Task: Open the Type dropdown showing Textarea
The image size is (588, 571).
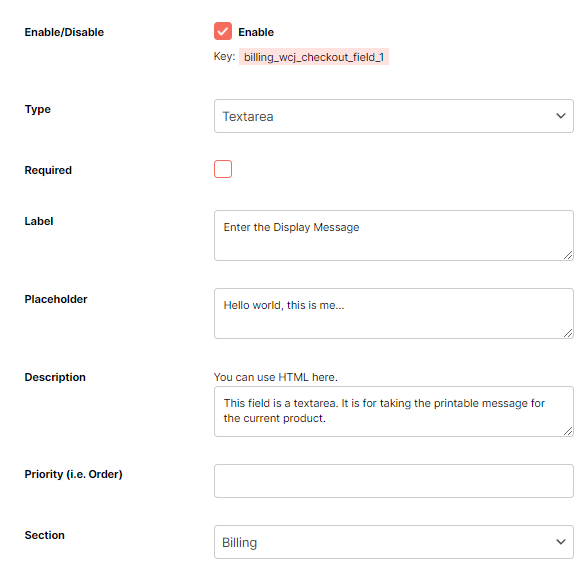Action: tap(394, 116)
